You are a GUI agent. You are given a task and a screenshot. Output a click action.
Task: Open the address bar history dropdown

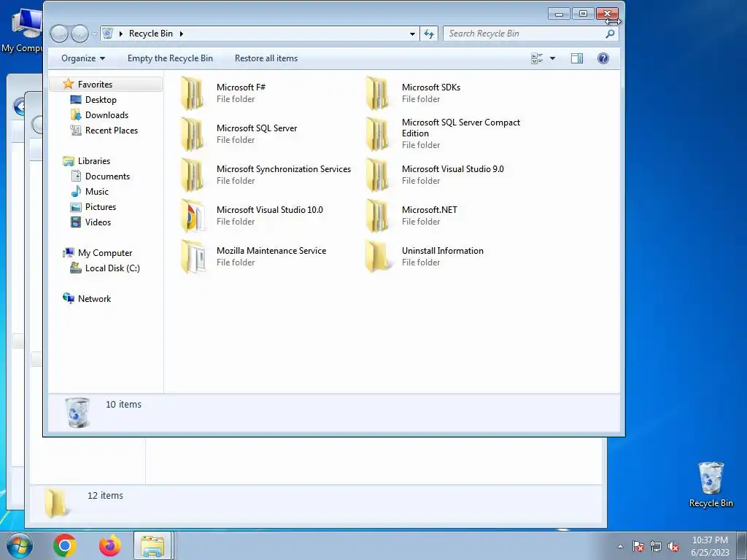coord(412,34)
